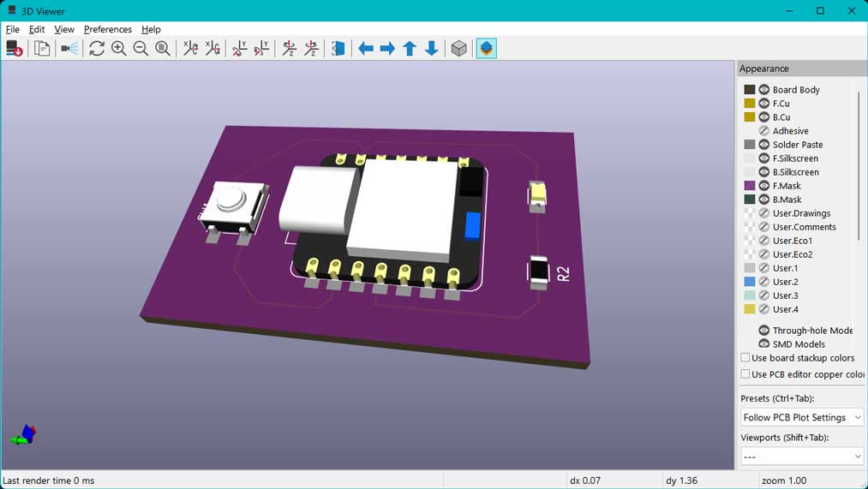Show the User.Drawings layer
This screenshot has width=868, height=489.
(764, 213)
